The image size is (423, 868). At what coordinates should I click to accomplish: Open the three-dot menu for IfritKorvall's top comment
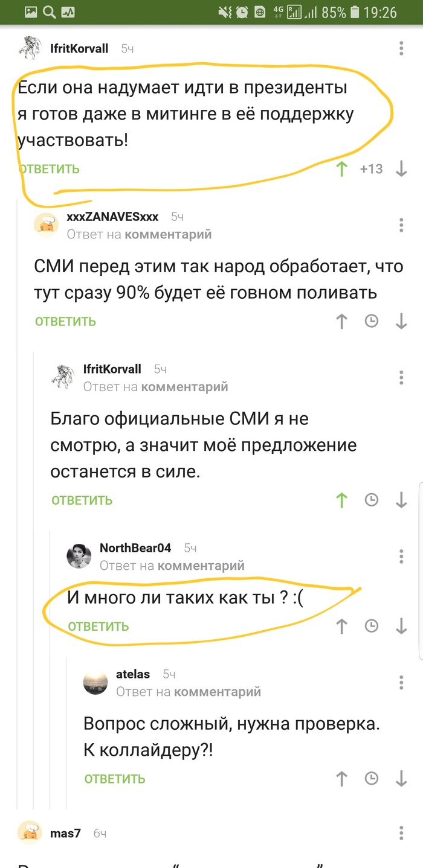[x=401, y=48]
